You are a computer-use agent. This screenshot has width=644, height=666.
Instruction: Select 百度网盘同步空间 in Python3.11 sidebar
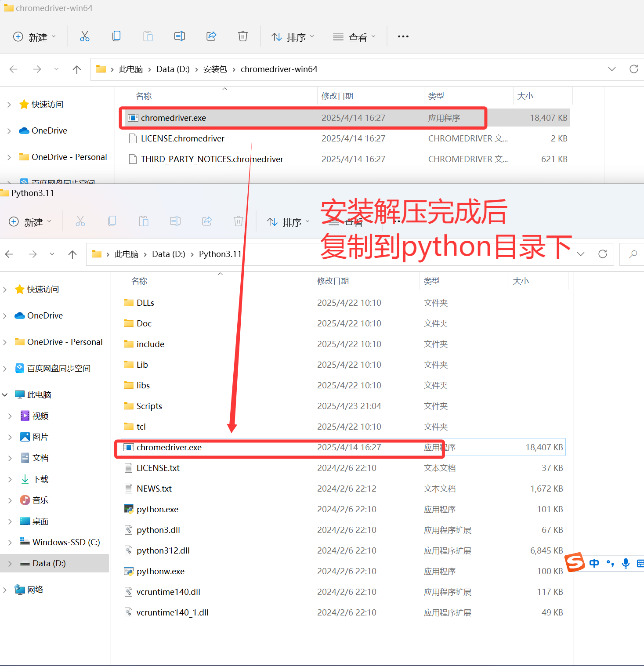click(53, 368)
